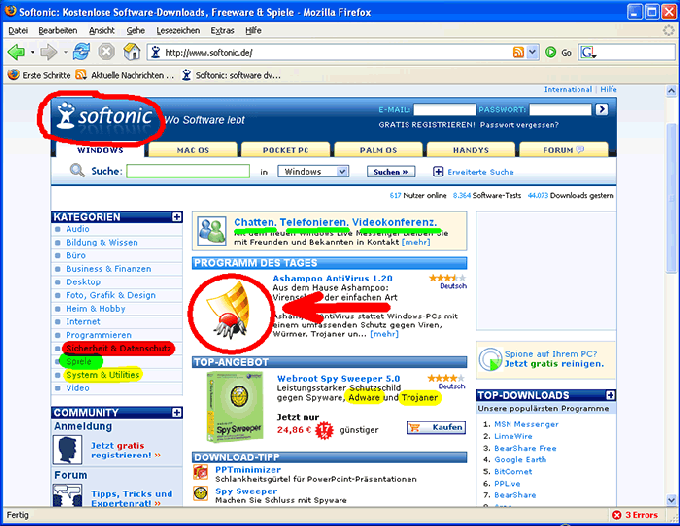
Task: Open the Sicherheit & Datenschutz category
Action: tap(118, 348)
